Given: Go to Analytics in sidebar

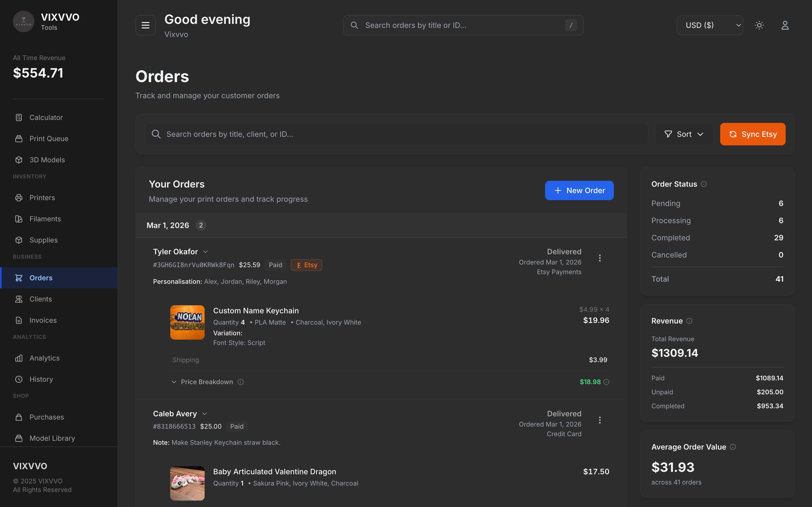Looking at the screenshot, I should [44, 358].
